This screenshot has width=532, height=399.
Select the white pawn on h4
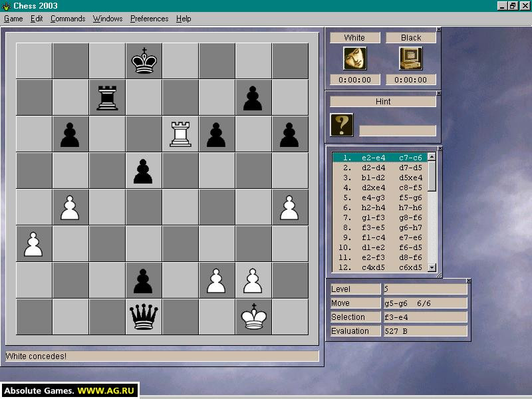coord(289,208)
